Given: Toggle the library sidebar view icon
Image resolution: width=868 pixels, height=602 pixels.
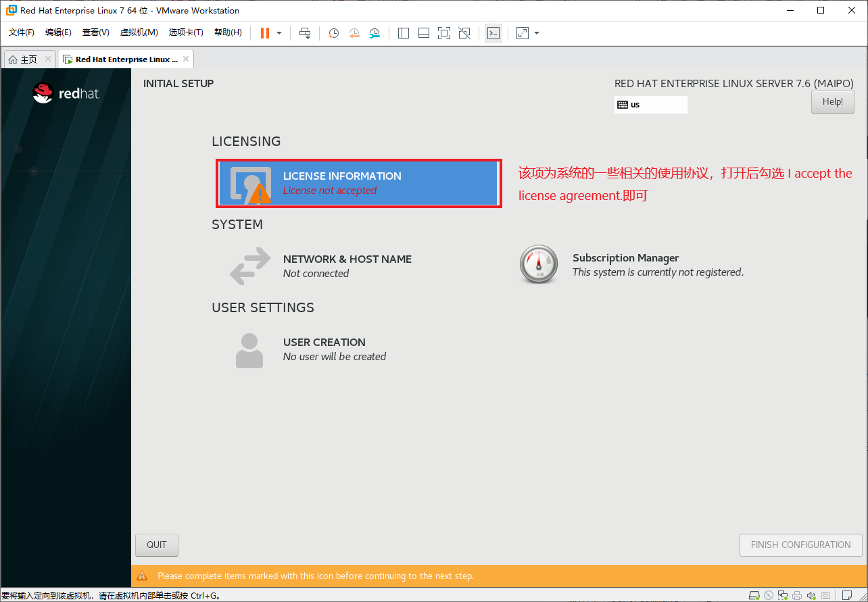Looking at the screenshot, I should 404,33.
